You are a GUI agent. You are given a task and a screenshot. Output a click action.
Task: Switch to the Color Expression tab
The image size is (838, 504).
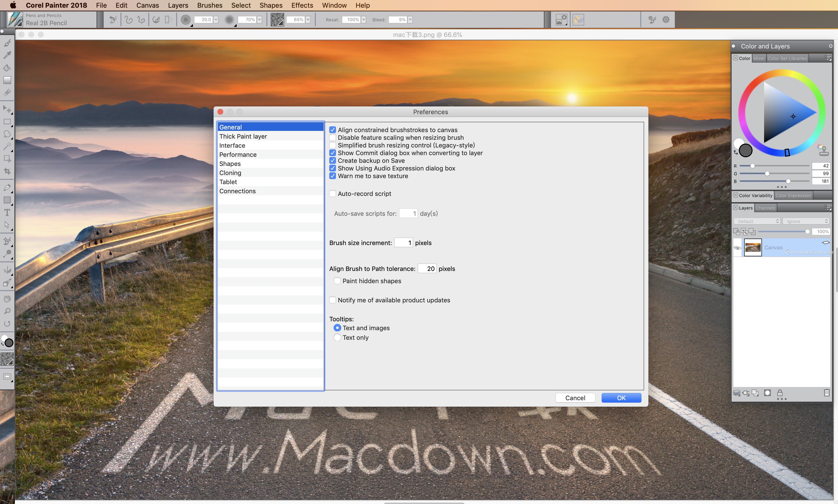click(793, 196)
